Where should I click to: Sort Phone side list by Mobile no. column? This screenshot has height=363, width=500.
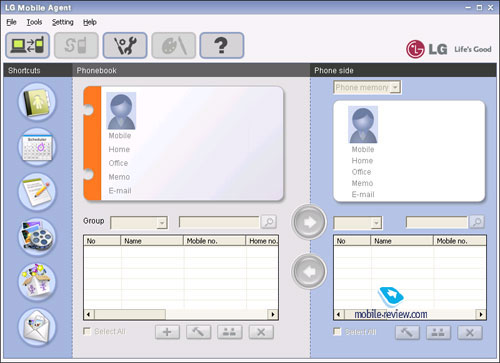460,241
